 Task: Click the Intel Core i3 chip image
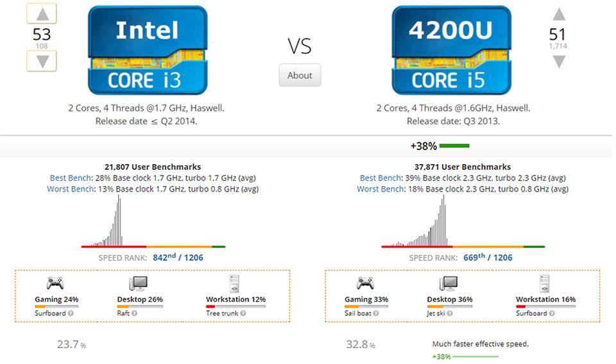click(148, 50)
